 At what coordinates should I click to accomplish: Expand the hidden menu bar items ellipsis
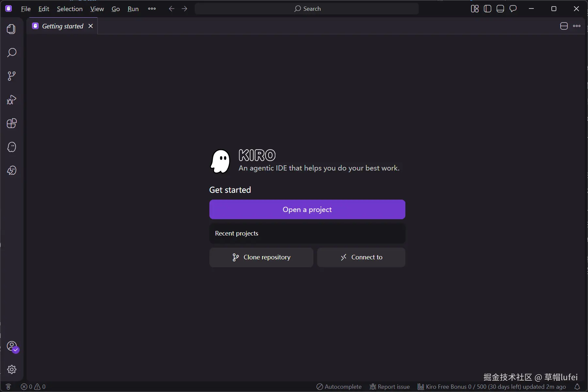click(152, 9)
